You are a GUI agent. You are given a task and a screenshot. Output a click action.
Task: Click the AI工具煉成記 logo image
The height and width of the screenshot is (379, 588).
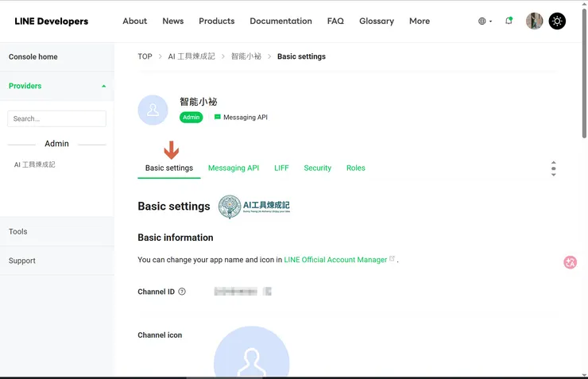254,207
